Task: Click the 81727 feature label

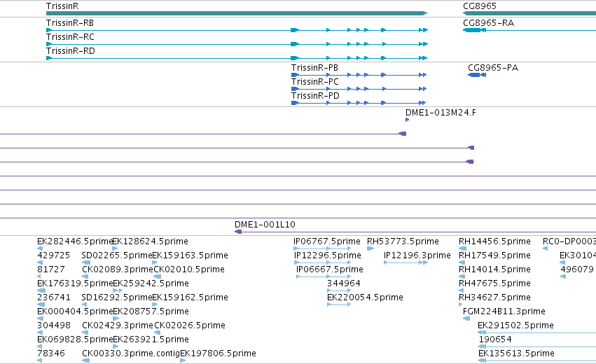Action: coord(51,269)
